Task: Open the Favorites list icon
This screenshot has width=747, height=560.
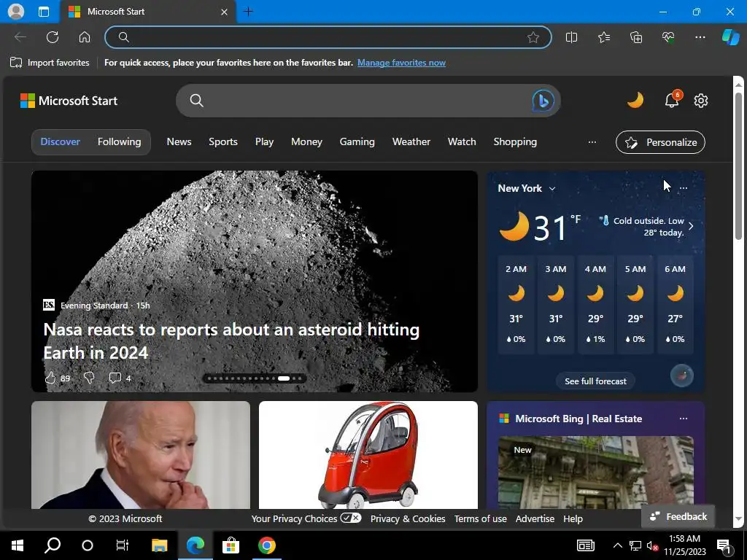Action: pos(603,37)
